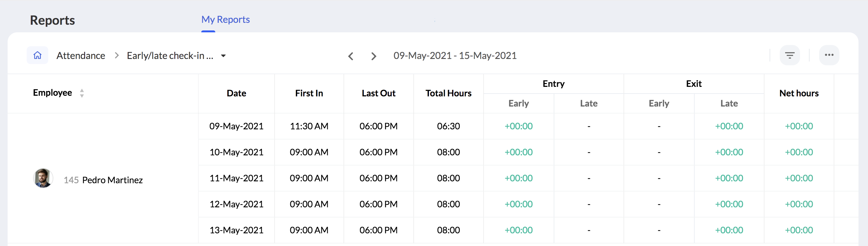Click the Attendance breadcrumb link
This screenshot has height=246, width=868.
[x=81, y=55]
